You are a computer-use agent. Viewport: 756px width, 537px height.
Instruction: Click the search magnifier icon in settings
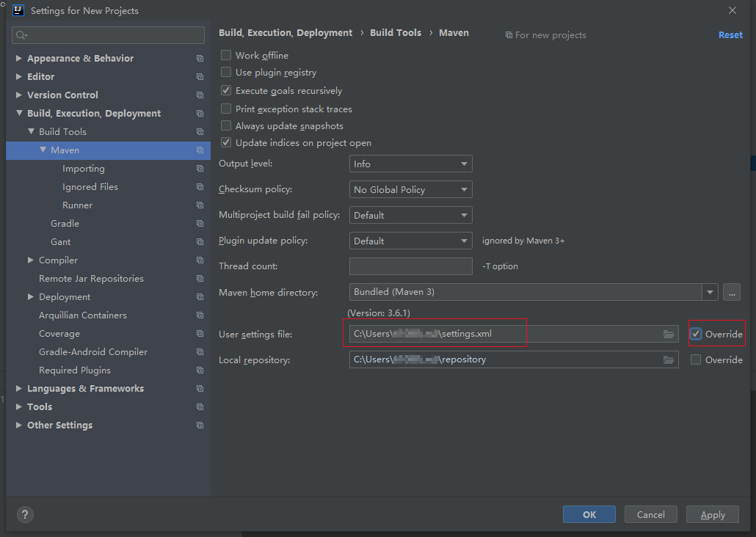[21, 35]
